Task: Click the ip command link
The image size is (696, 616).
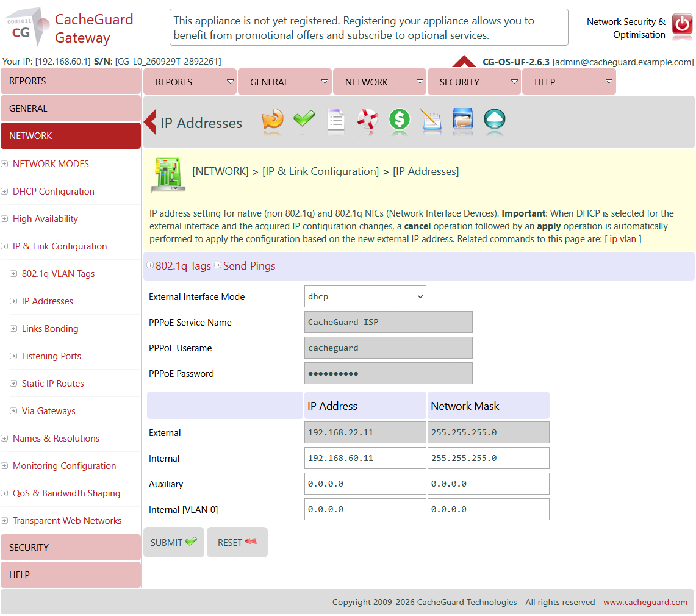Action: (613, 239)
